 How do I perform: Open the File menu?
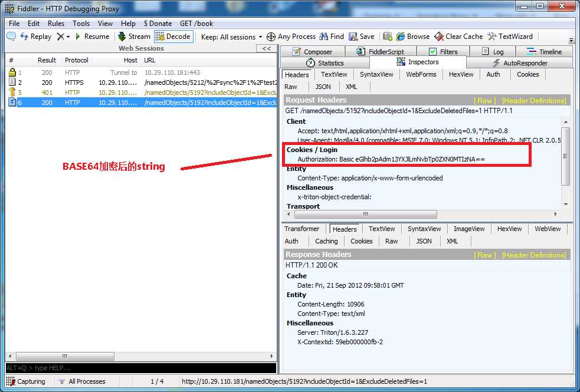(14, 23)
